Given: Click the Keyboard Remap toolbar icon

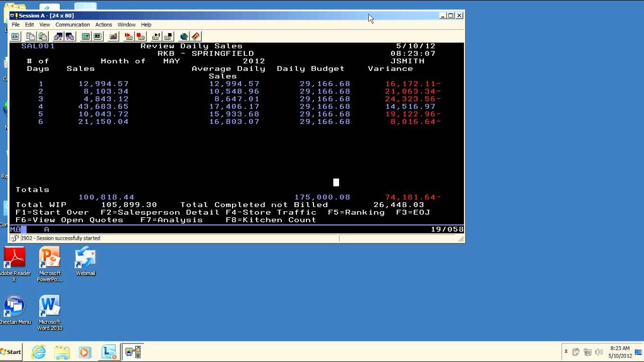Looking at the screenshot, I should pos(113,36).
